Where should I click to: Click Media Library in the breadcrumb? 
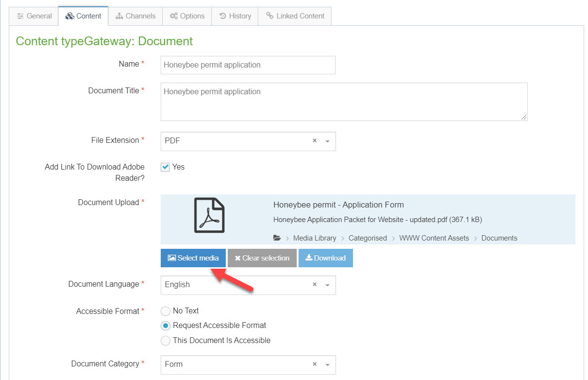(315, 238)
